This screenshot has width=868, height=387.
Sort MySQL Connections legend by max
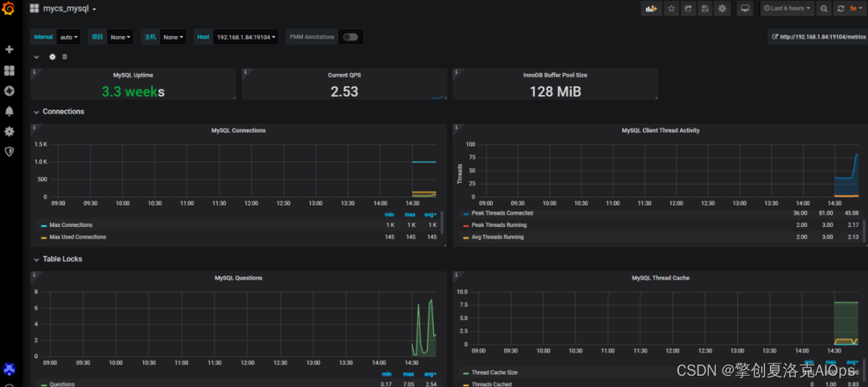(x=410, y=214)
